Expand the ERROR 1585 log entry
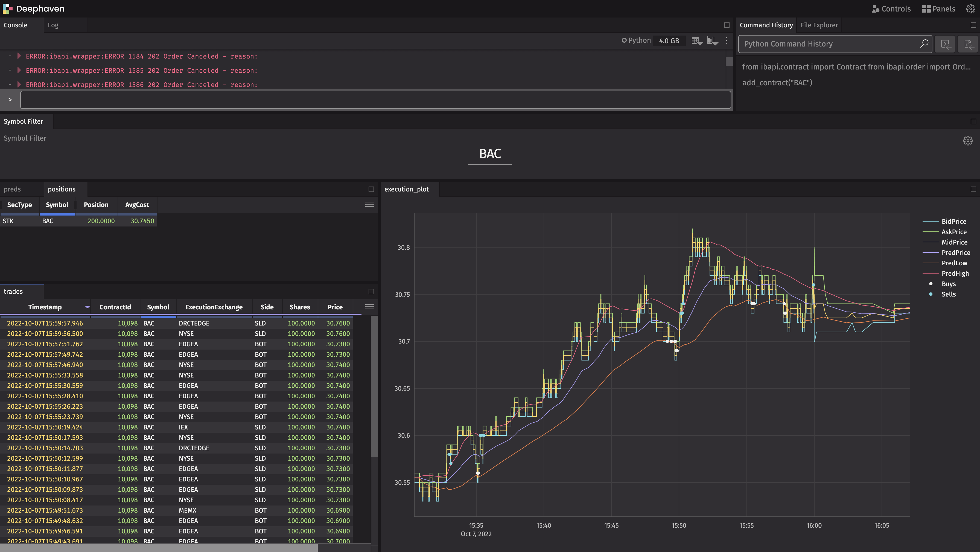Screen dimensions: 980x552 [19, 70]
